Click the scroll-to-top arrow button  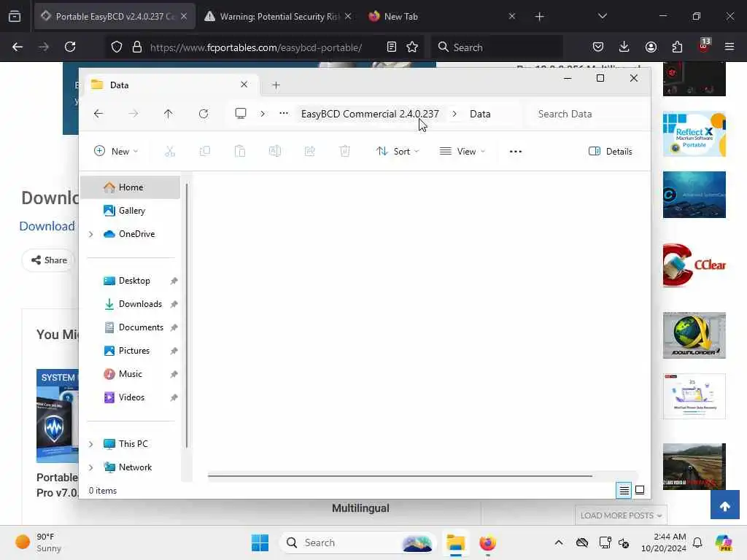tap(724, 505)
